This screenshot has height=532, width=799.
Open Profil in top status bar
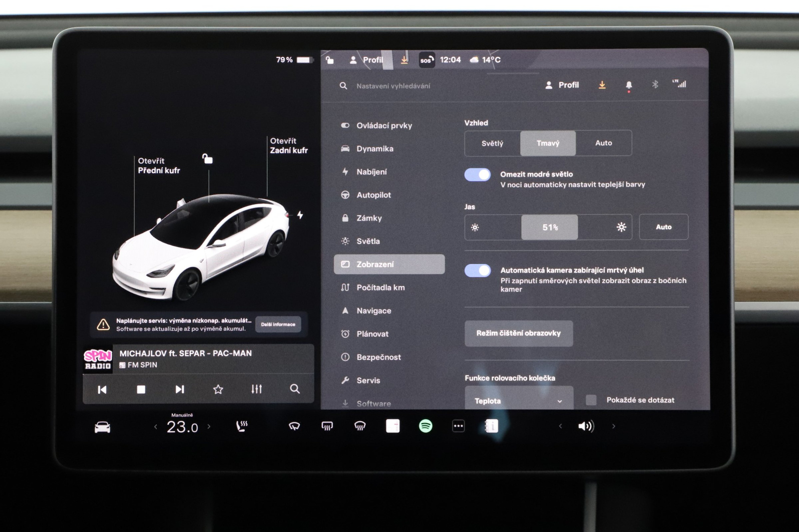point(367,60)
